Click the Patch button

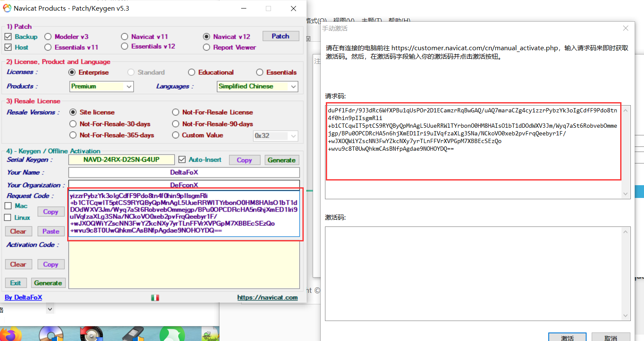pos(281,36)
